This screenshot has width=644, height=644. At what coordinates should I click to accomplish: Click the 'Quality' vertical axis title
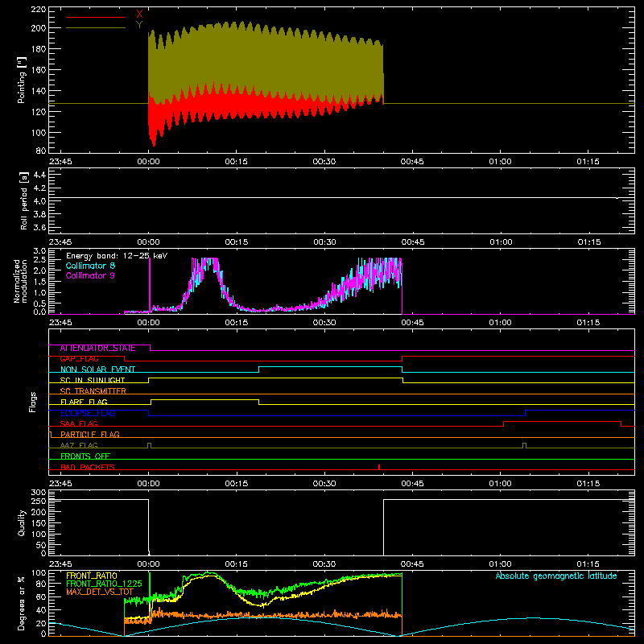22,522
